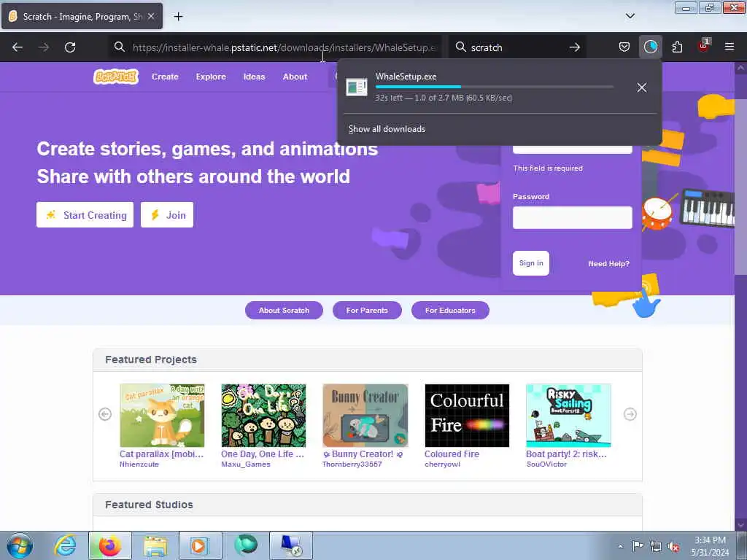
Task: Open the Ideas menu item
Action: [x=254, y=77]
